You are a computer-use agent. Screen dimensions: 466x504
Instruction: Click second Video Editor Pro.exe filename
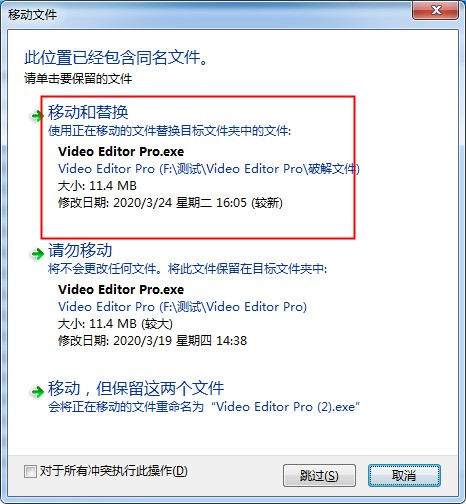click(121, 290)
